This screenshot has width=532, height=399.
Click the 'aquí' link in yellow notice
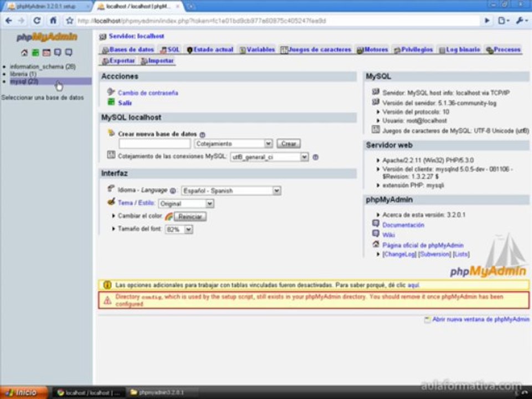413,285
